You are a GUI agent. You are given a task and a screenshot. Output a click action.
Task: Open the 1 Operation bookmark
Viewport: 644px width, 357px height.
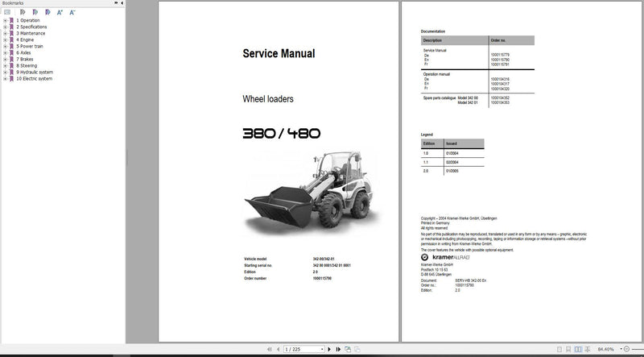(x=28, y=20)
